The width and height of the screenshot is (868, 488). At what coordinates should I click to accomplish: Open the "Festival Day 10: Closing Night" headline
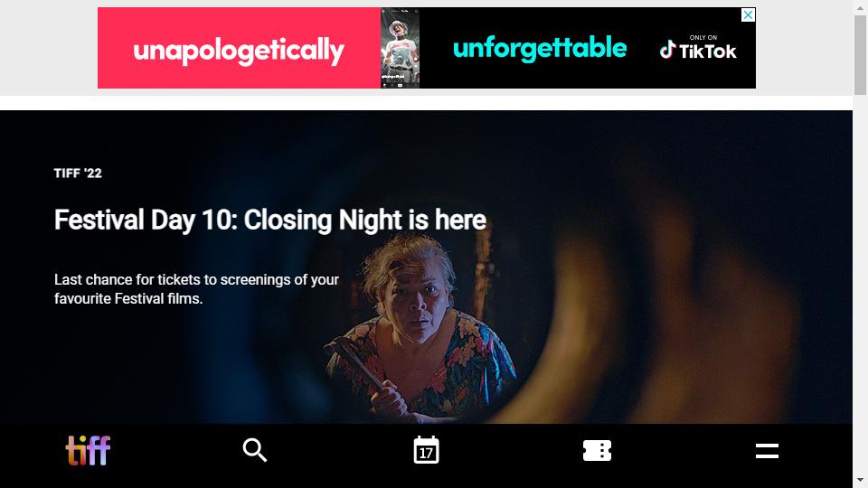[270, 221]
